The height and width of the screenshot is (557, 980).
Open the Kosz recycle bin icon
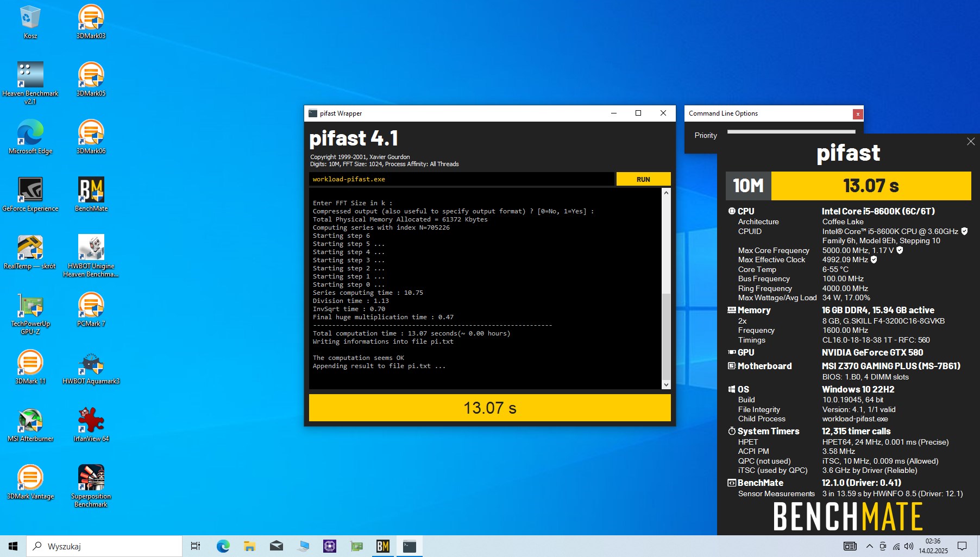click(x=30, y=22)
